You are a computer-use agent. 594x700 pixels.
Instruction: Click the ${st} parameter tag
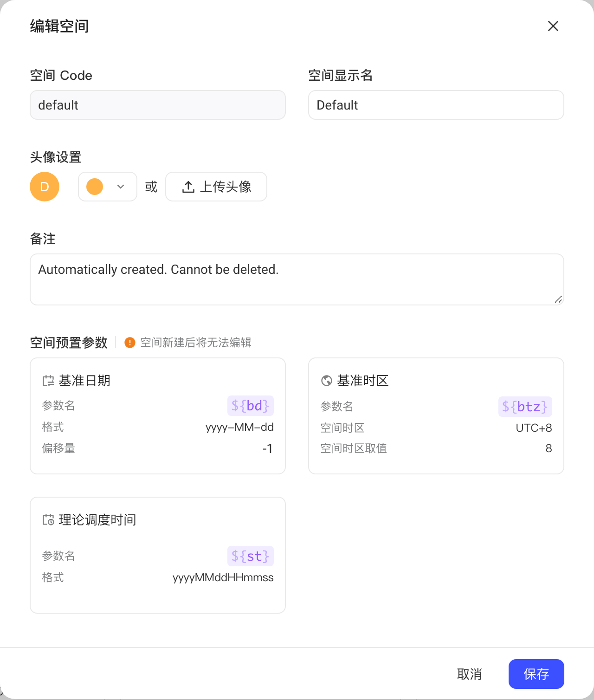(x=251, y=556)
